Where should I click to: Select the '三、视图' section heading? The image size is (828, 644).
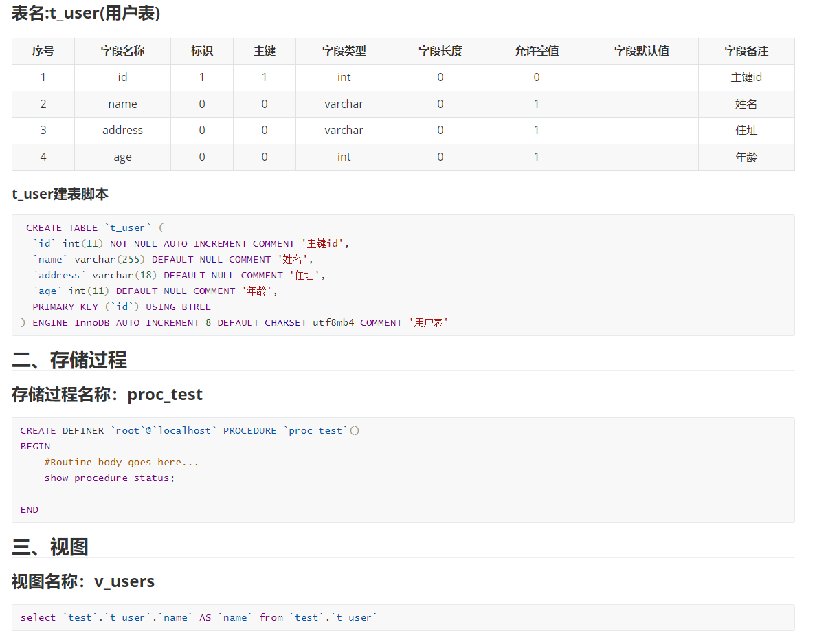click(50, 546)
